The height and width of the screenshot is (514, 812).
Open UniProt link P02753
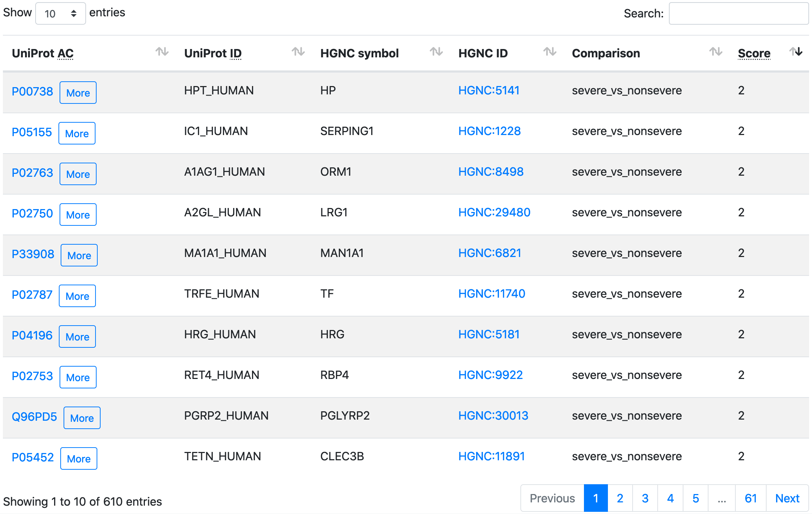[32, 376]
